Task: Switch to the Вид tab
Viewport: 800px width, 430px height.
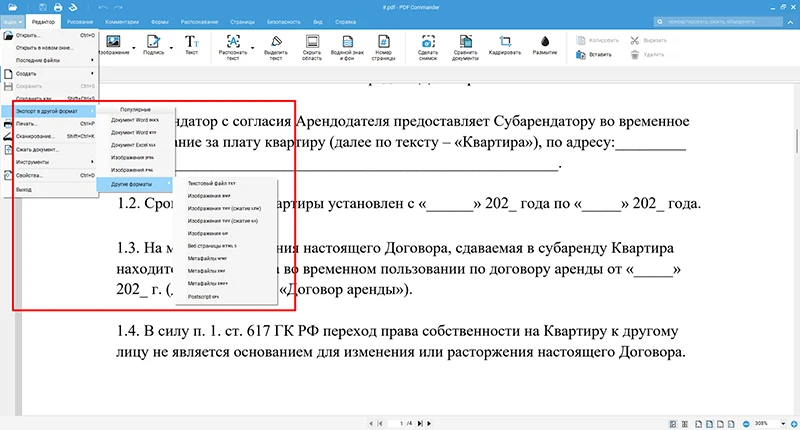Action: (x=318, y=22)
